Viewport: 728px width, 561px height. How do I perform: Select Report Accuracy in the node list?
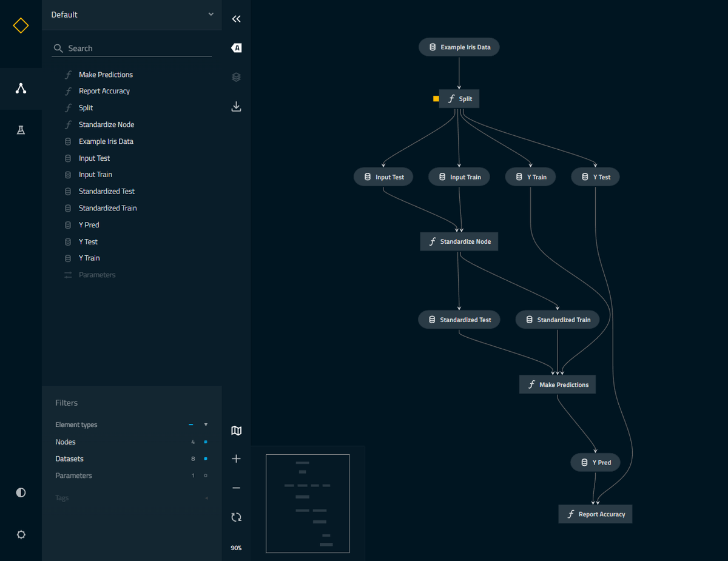coord(104,91)
